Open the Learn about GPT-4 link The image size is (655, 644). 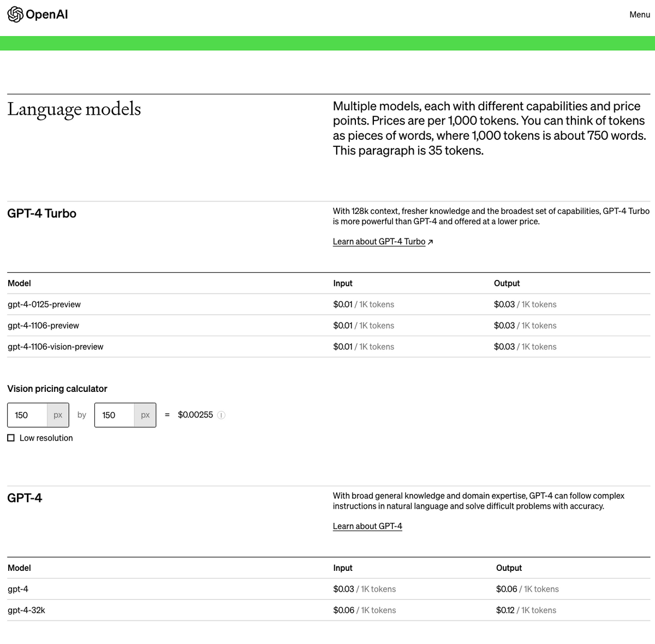click(x=367, y=526)
